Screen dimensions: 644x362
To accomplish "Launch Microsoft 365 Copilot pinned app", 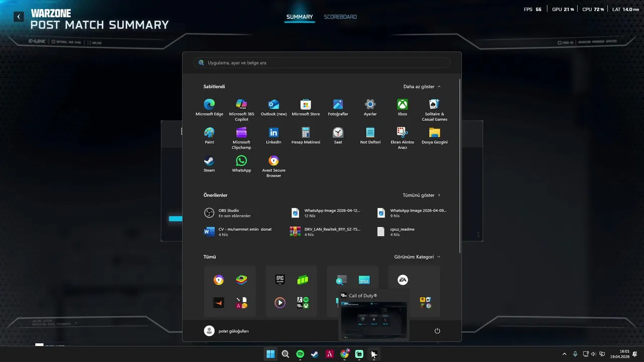I will point(242,110).
